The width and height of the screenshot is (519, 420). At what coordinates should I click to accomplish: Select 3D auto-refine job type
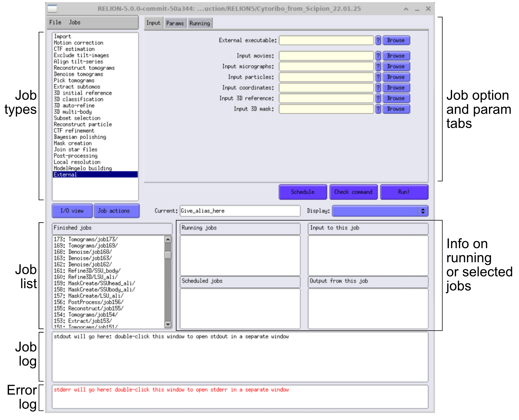(95, 106)
